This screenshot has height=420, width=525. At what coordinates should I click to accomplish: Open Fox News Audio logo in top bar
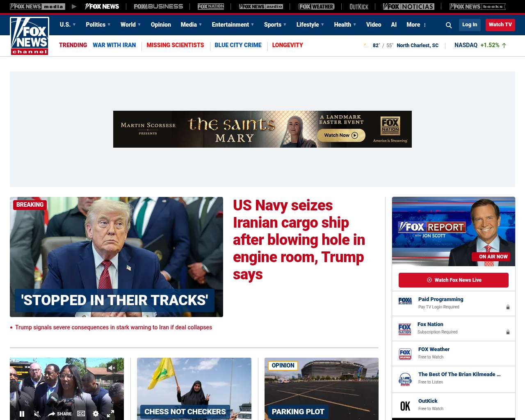(261, 7)
